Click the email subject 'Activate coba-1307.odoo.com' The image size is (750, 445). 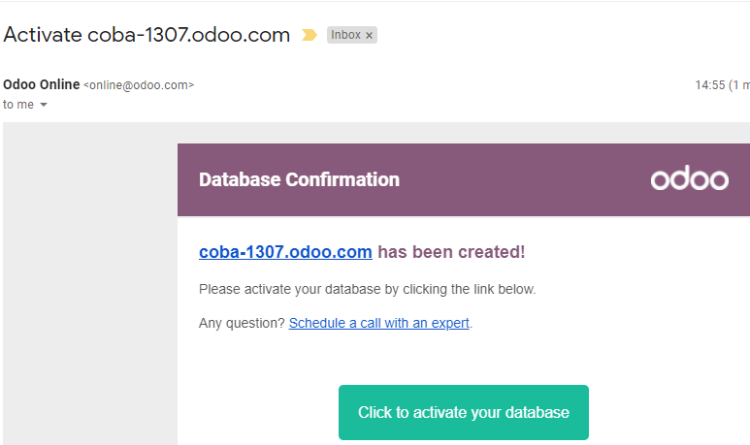pyautogui.click(x=146, y=35)
